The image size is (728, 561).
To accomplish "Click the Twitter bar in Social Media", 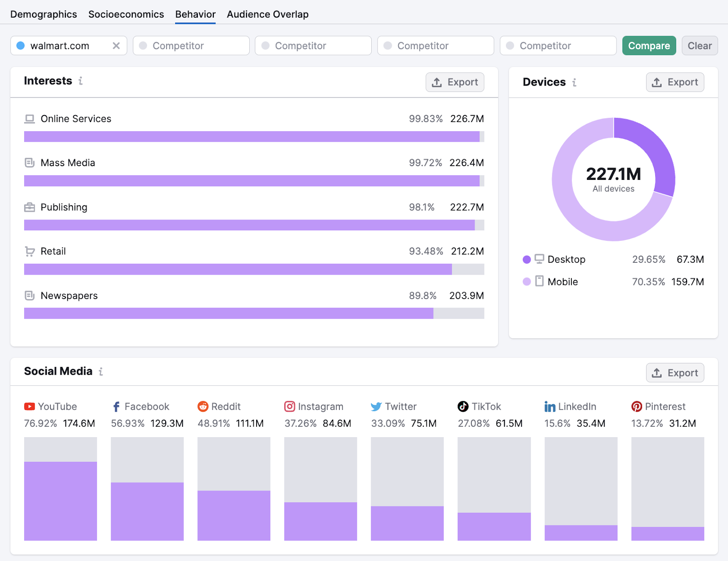I will (407, 489).
